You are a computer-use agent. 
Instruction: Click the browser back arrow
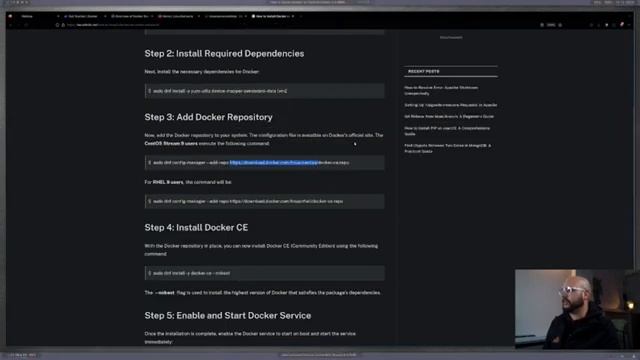pyautogui.click(x=11, y=25)
